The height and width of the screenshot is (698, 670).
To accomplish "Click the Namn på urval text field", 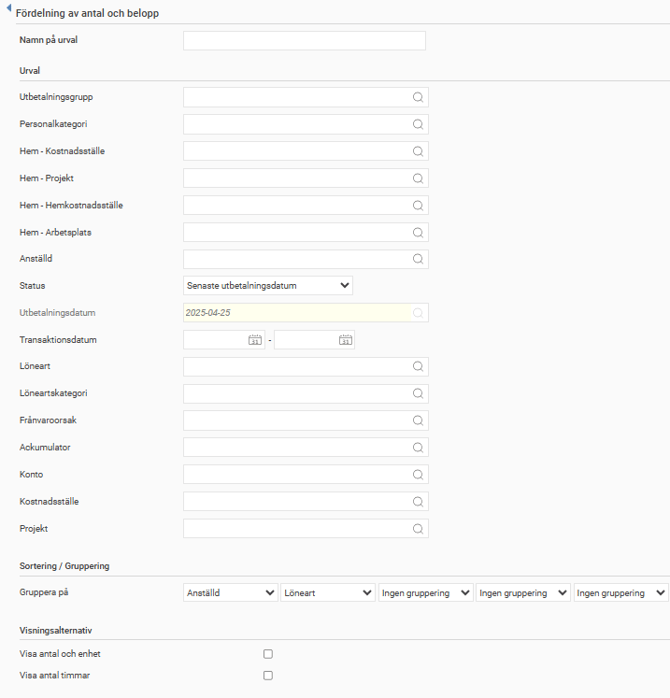I will click(304, 41).
